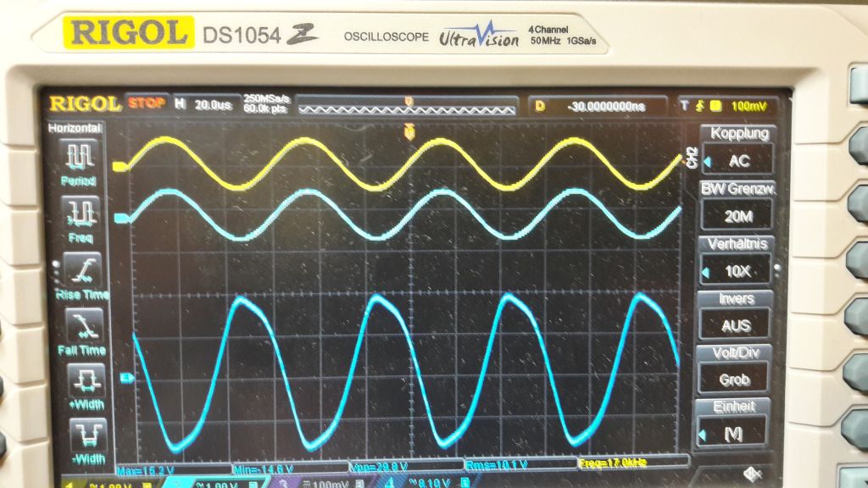
Task: Toggle the Volt/Div Grob setting
Action: [x=734, y=369]
